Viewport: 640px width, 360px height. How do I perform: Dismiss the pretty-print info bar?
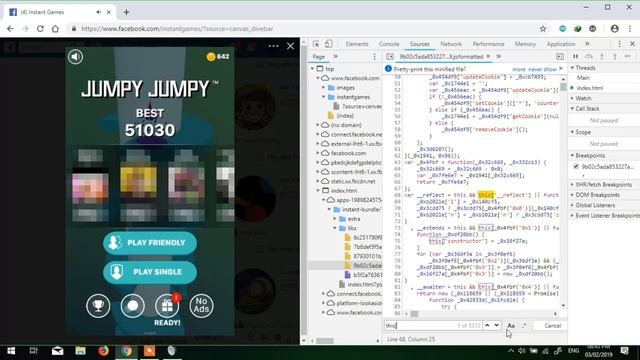[x=561, y=69]
